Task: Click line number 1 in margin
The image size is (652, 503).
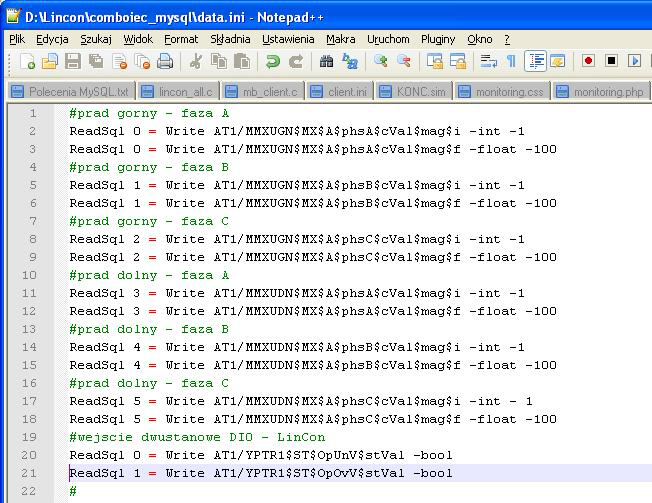Action: coord(33,113)
